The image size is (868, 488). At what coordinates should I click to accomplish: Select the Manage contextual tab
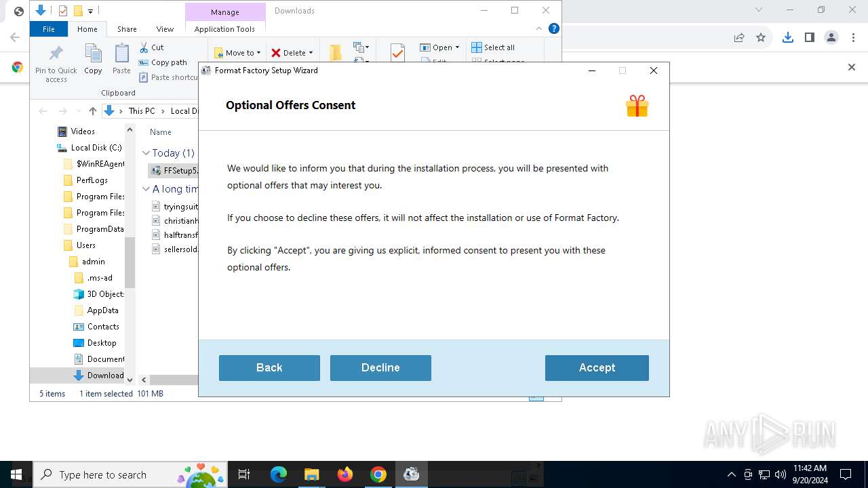(x=225, y=12)
